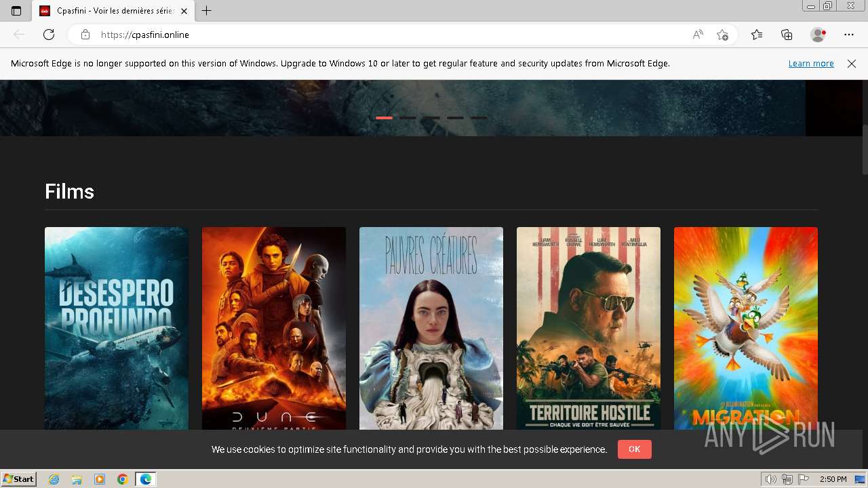Select the Cpasfini browser tab
This screenshot has height=488, width=868.
pyautogui.click(x=112, y=11)
